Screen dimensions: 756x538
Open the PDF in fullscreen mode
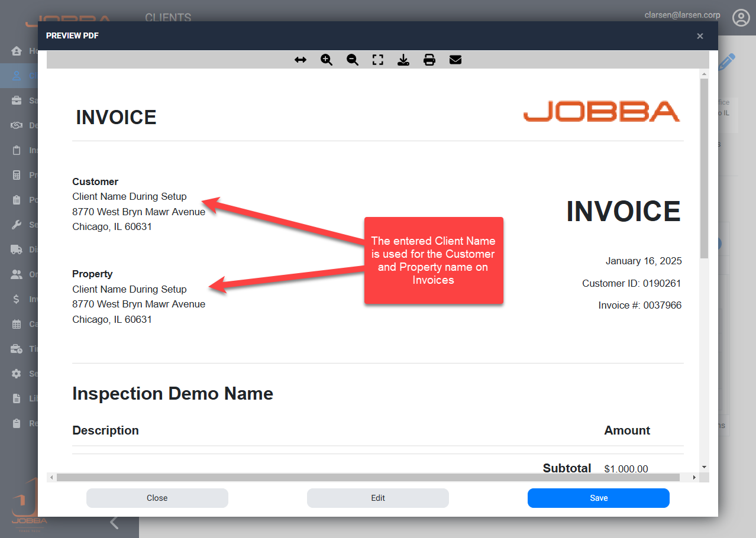tap(378, 60)
